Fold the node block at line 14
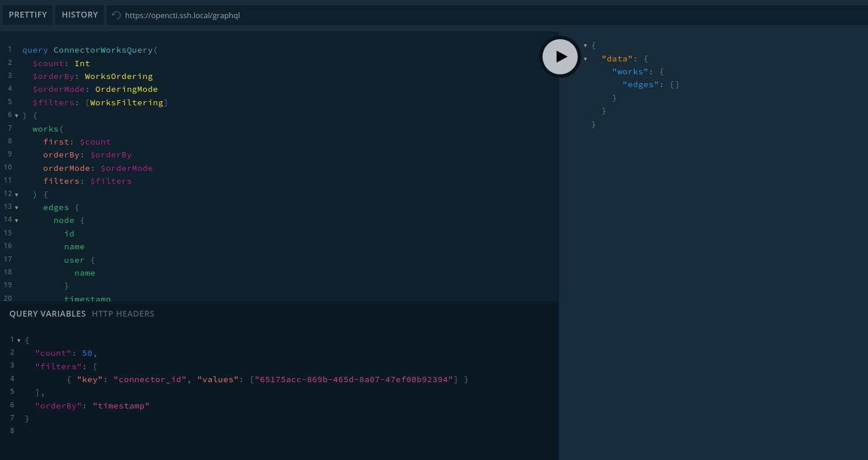868x460 pixels. (x=16, y=221)
